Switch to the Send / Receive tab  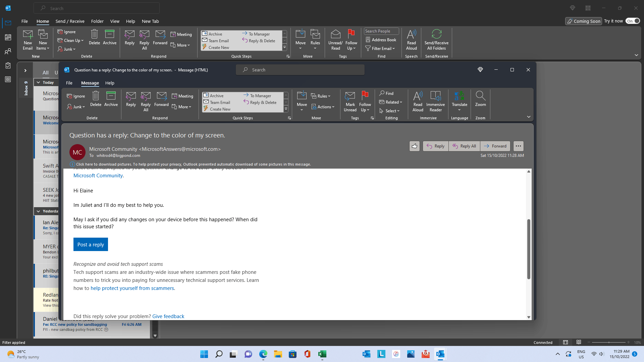[x=70, y=21]
